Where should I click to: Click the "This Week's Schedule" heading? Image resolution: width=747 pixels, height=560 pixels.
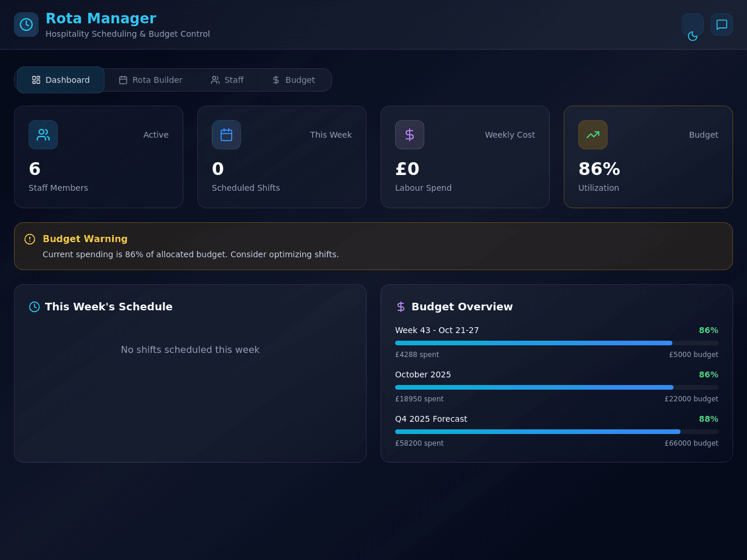pos(109,307)
